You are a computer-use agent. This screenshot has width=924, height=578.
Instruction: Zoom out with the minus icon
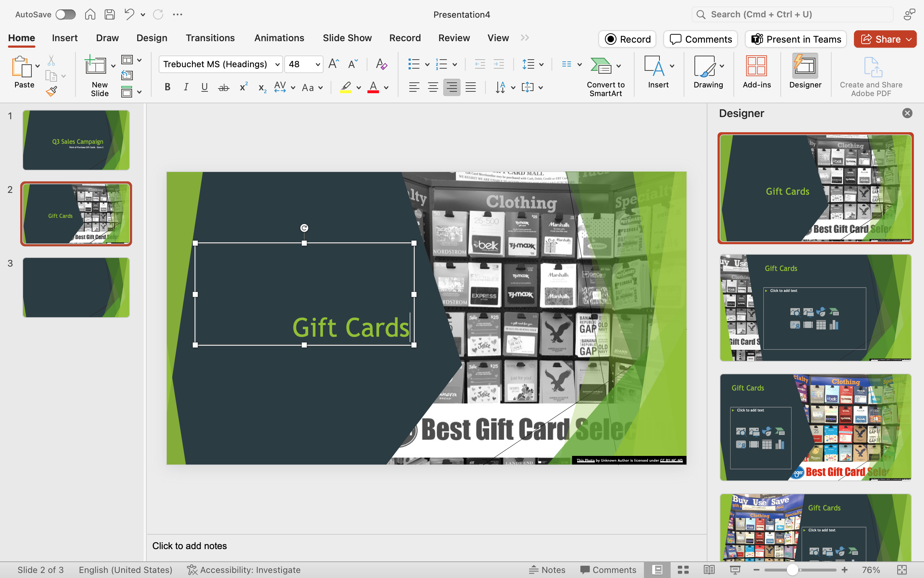click(756, 570)
